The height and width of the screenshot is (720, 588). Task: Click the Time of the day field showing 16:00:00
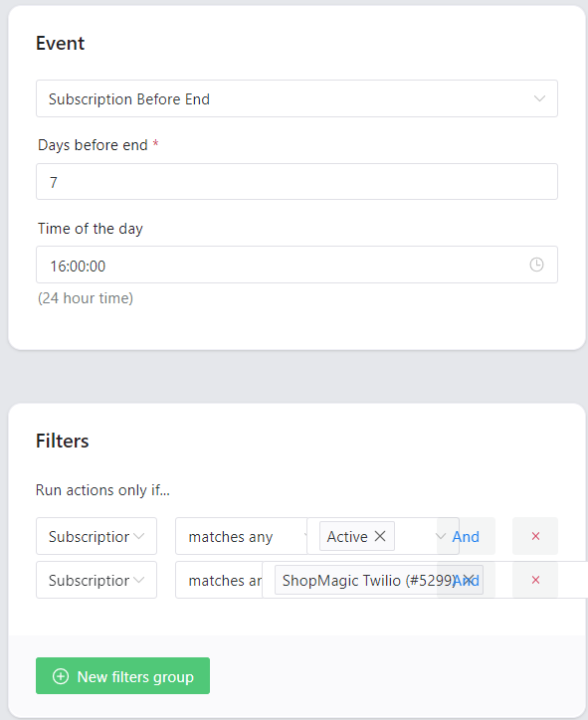(296, 265)
